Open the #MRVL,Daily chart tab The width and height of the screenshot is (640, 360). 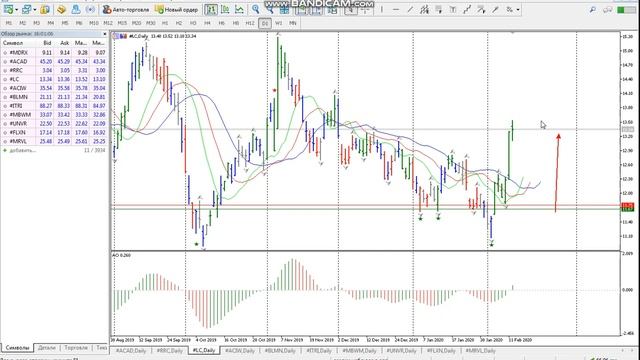480,351
